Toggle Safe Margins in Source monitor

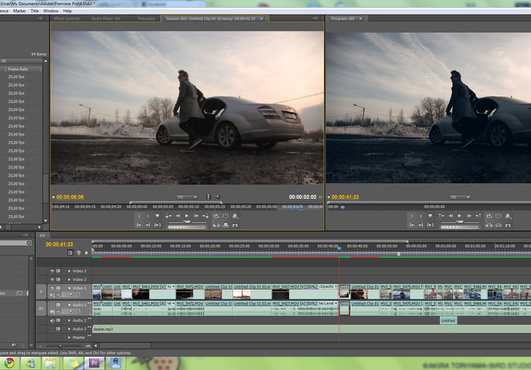click(x=226, y=216)
